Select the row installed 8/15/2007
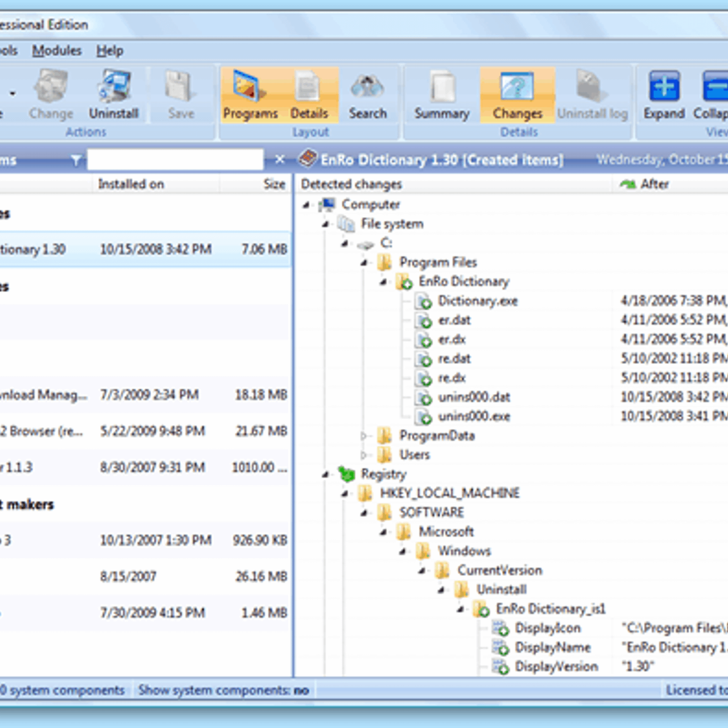This screenshot has height=728, width=728. pos(146,576)
